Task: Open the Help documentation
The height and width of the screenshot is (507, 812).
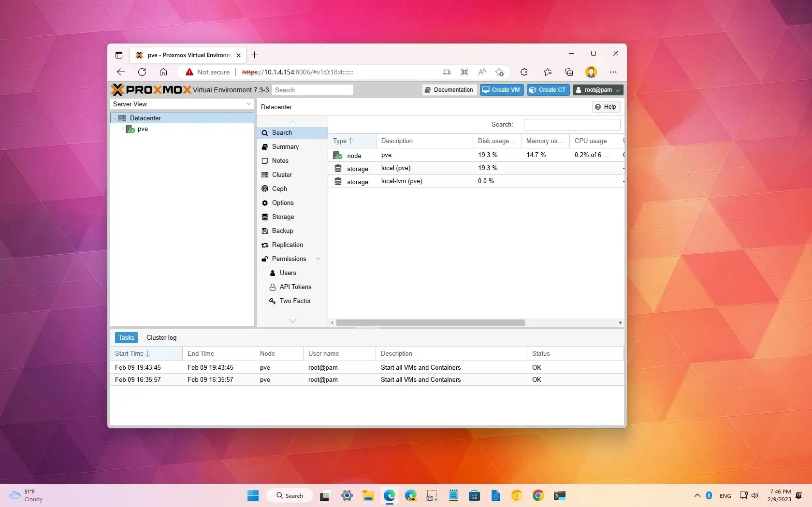Action: 605,106
